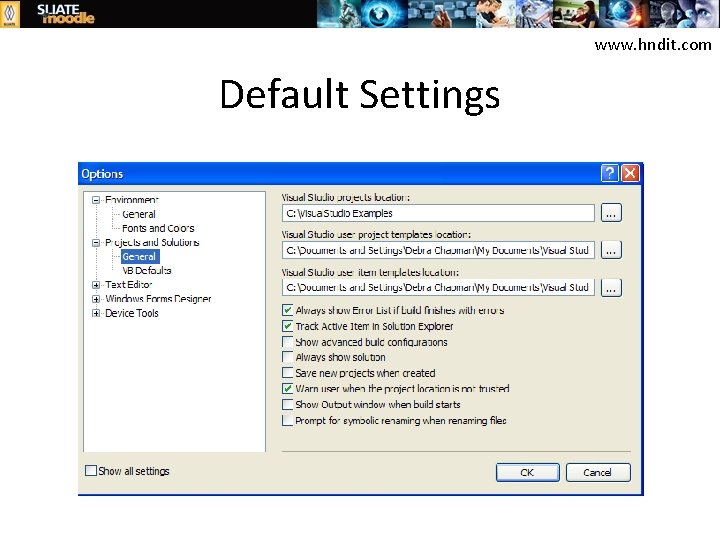Select the Projects and Solutions label
720x540 pixels.
click(152, 242)
